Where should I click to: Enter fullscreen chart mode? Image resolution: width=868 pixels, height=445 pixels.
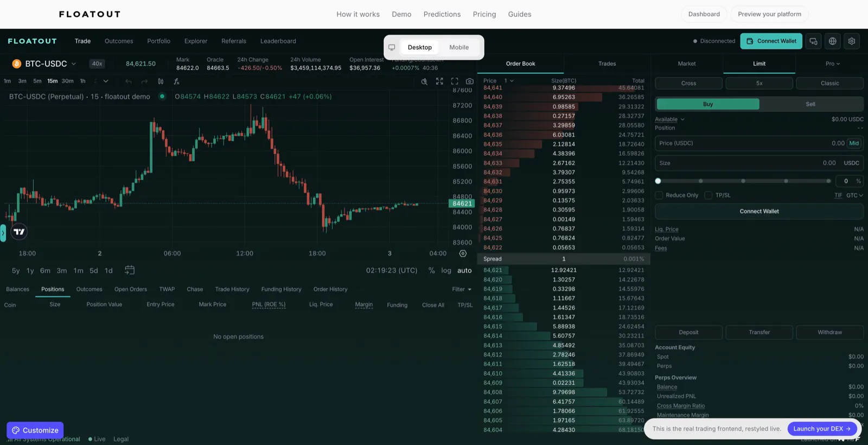coord(455,81)
